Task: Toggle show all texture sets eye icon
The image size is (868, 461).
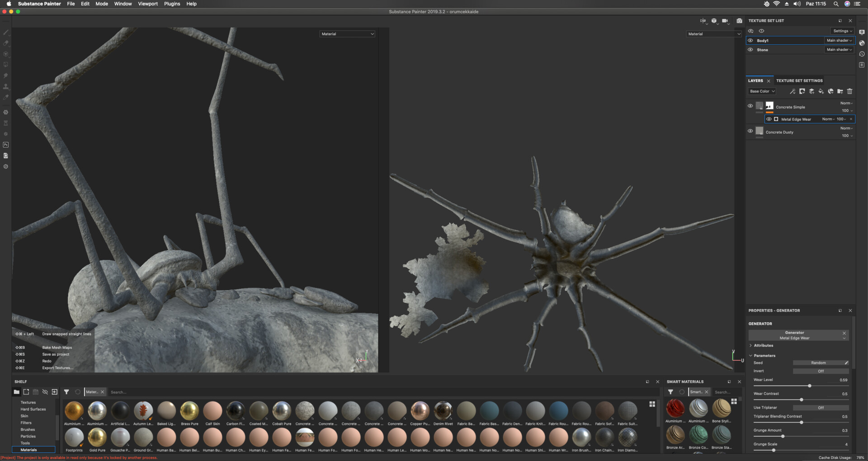Action: pos(750,31)
